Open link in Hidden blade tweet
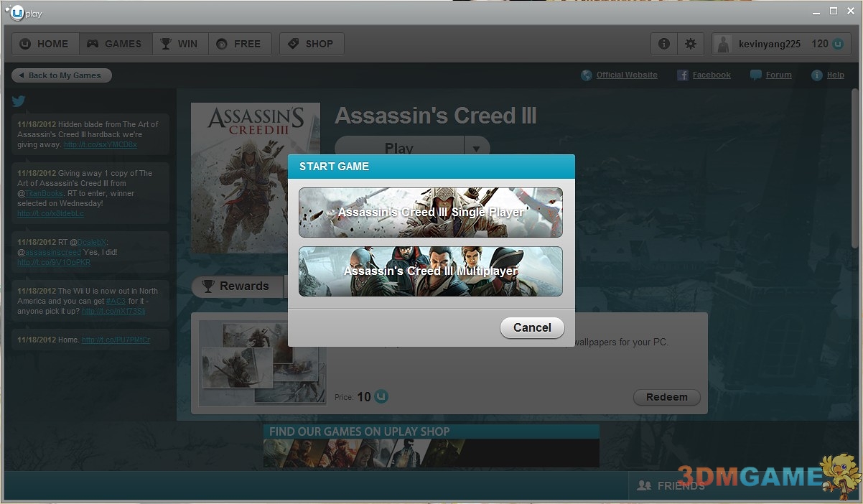This screenshot has width=863, height=504. point(101,144)
